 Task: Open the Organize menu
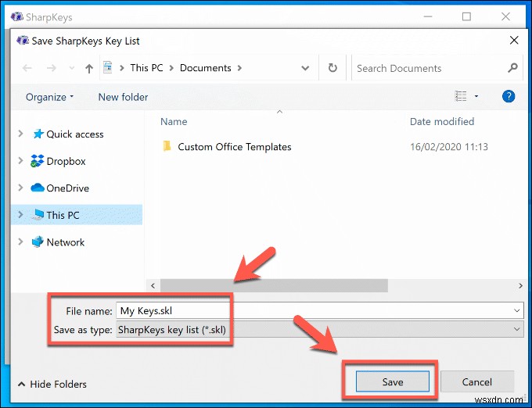click(x=49, y=97)
